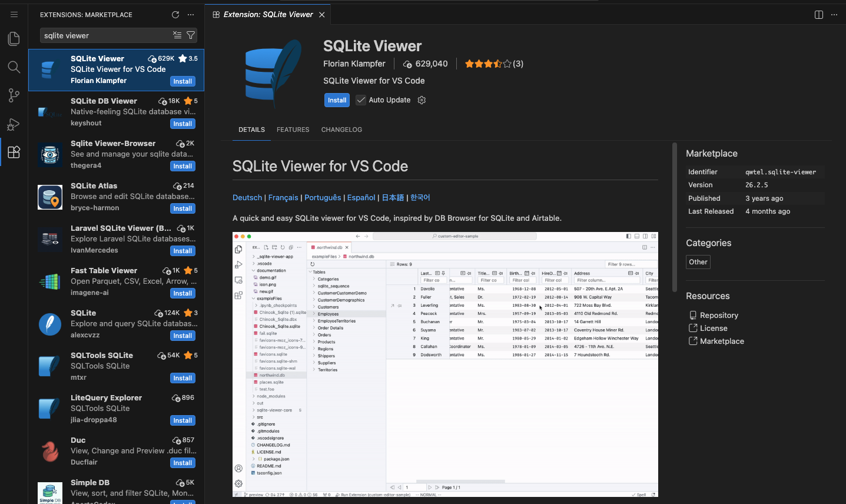Close the Extension: SQLite Viewer tab
846x504 pixels.
(322, 15)
